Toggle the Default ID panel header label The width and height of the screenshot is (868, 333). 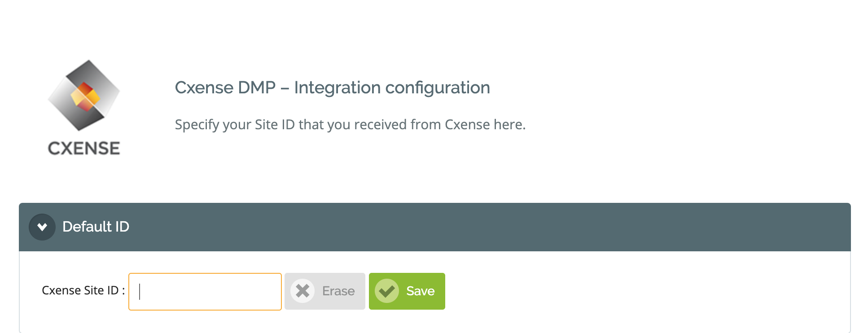click(96, 227)
